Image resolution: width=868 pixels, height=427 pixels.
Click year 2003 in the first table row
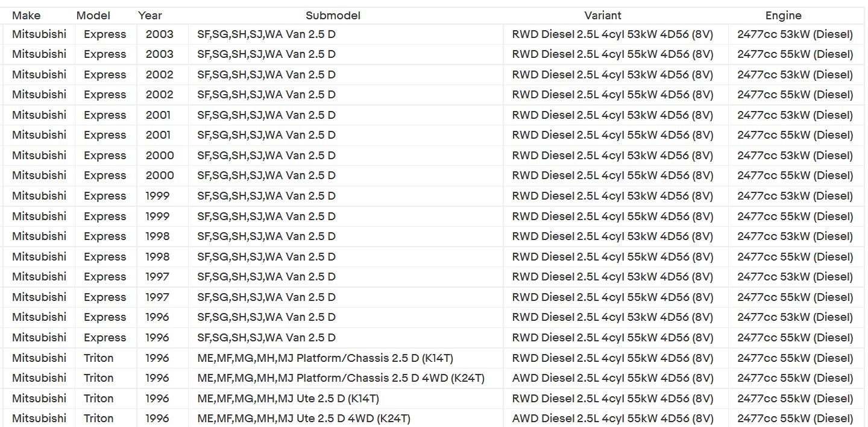click(159, 34)
